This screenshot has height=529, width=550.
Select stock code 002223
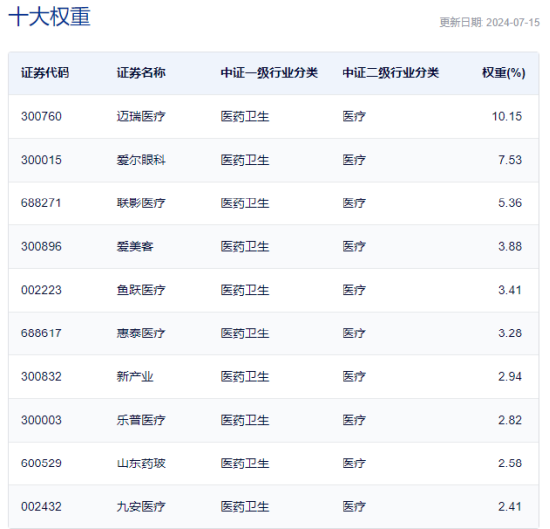41,290
